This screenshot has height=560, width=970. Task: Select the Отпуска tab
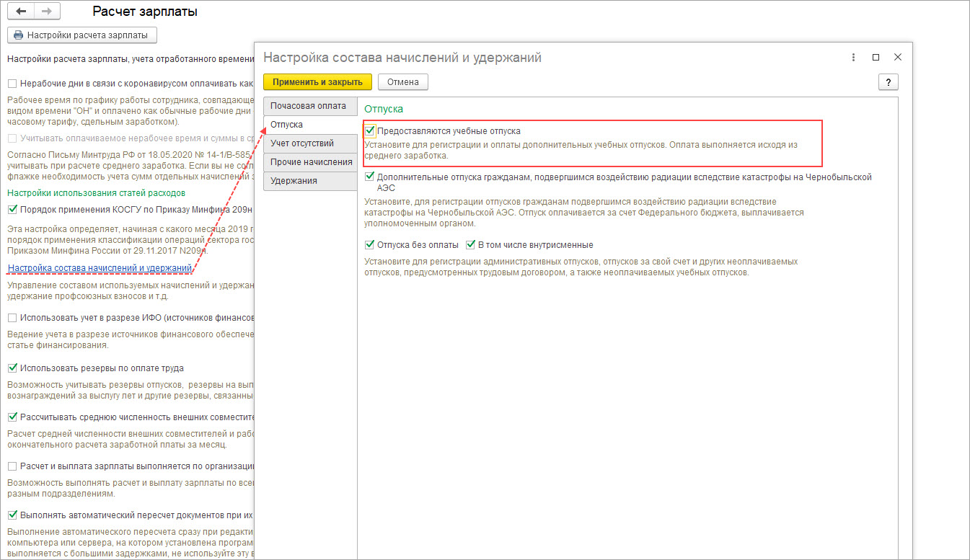click(x=309, y=125)
